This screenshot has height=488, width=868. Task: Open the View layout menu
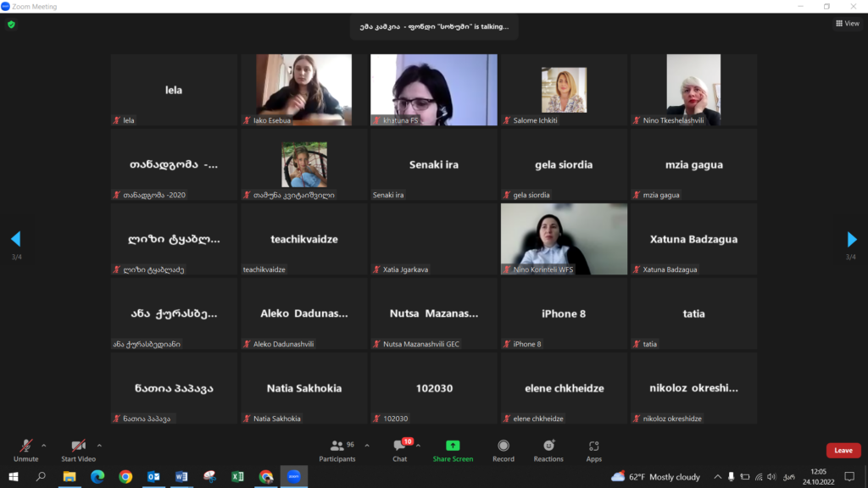[x=847, y=24]
